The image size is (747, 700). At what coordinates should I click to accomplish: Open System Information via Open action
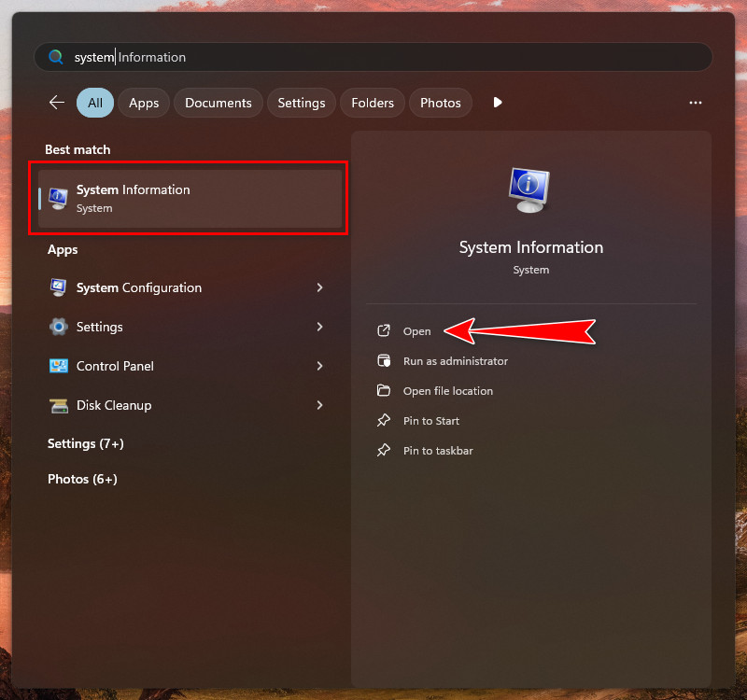[416, 331]
